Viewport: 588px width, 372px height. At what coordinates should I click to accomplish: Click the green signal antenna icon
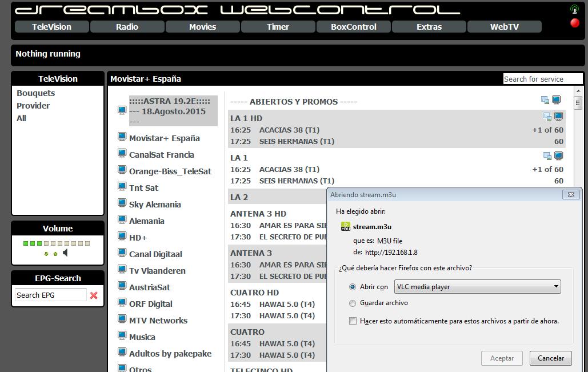pyautogui.click(x=574, y=9)
